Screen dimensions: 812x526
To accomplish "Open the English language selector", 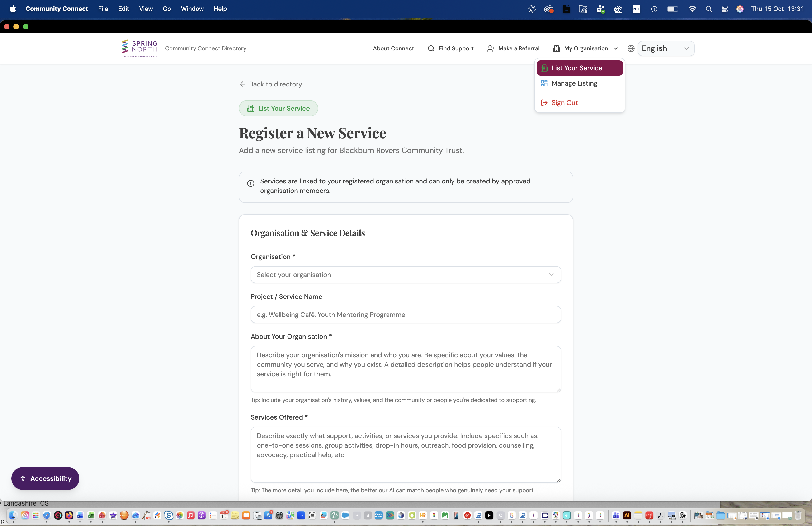I will 666,48.
